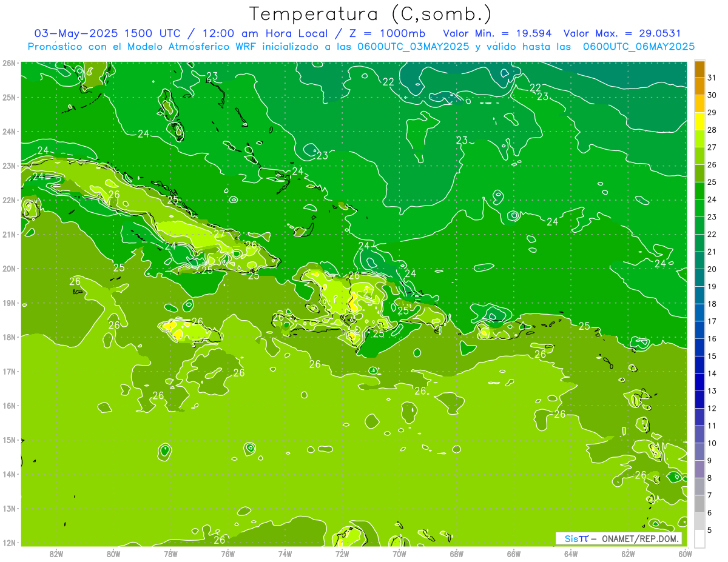Click the "74W" longitude axis label

click(x=285, y=554)
